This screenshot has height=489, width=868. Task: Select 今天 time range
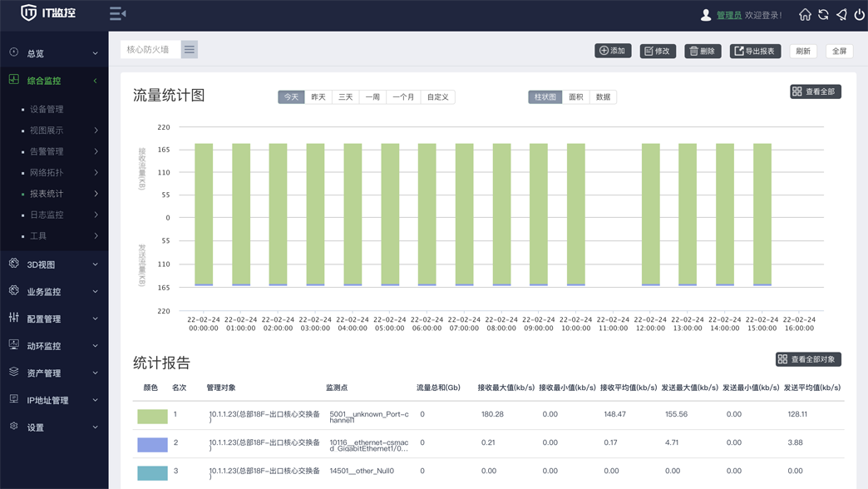tap(291, 97)
